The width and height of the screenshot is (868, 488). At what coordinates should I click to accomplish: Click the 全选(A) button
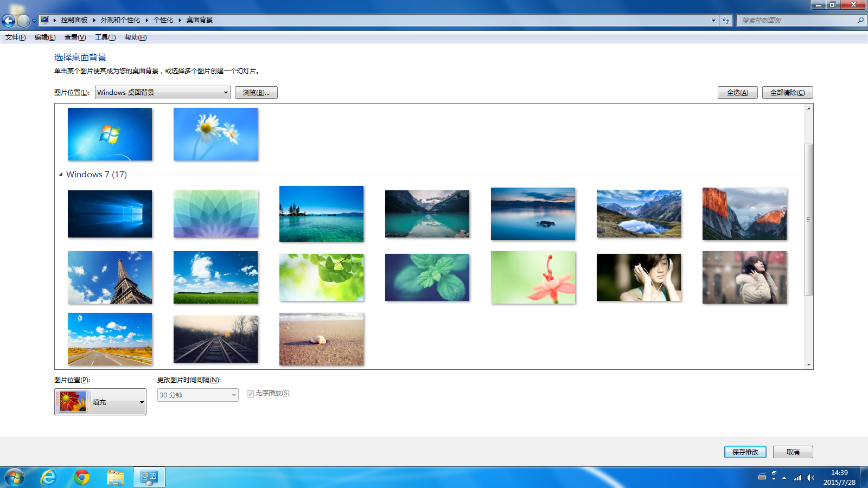[738, 93]
